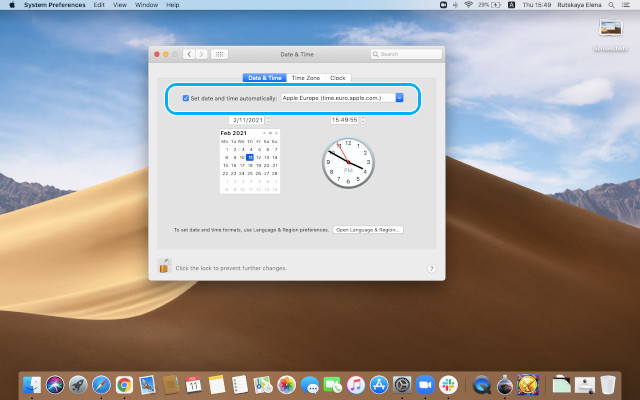Open Maps icon in the Dock
Image resolution: width=640 pixels, height=400 pixels.
click(x=263, y=385)
